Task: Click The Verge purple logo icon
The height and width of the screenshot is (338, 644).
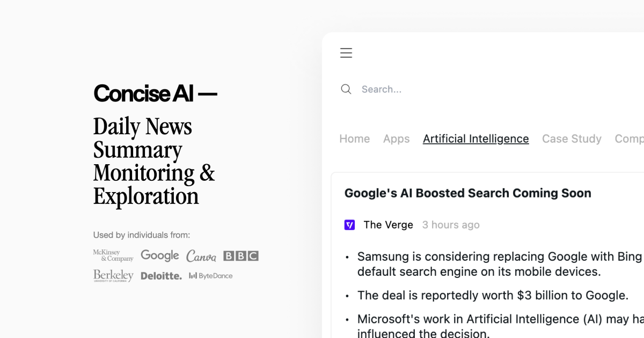Action: coord(349,225)
